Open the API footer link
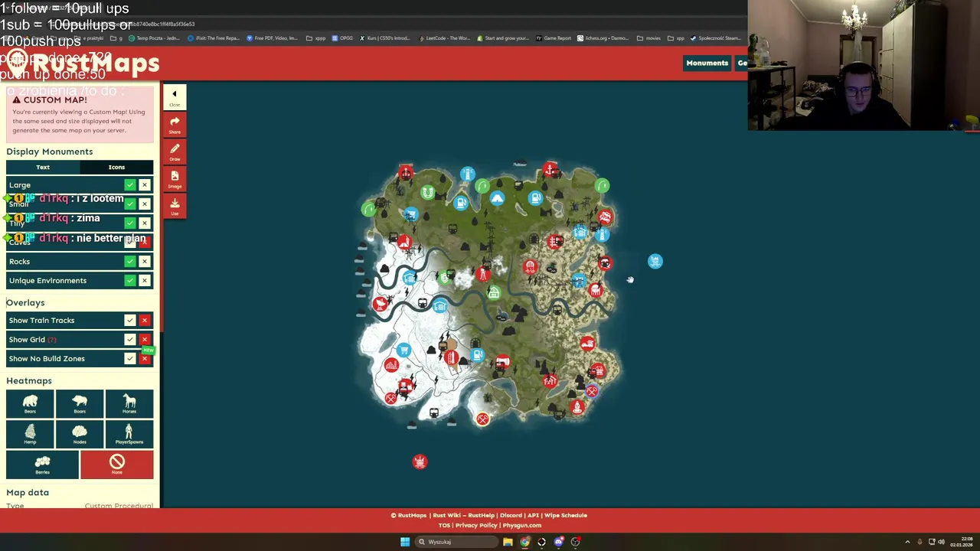The width and height of the screenshot is (980, 551). tap(533, 516)
